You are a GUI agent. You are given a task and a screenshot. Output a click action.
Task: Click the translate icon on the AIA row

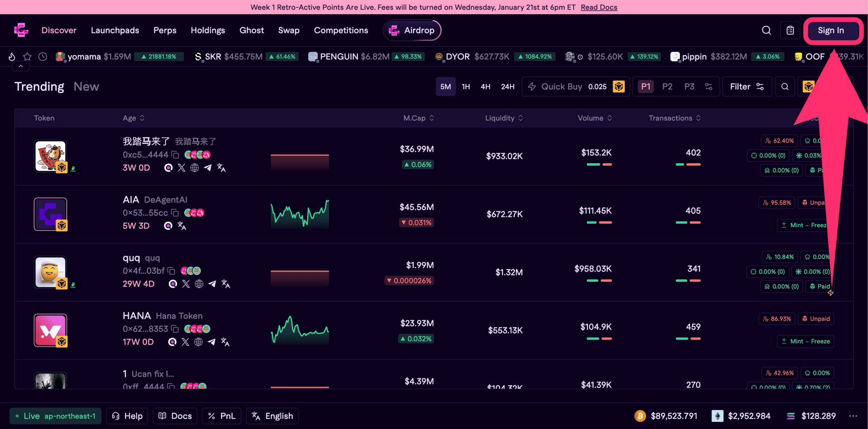pos(182,226)
